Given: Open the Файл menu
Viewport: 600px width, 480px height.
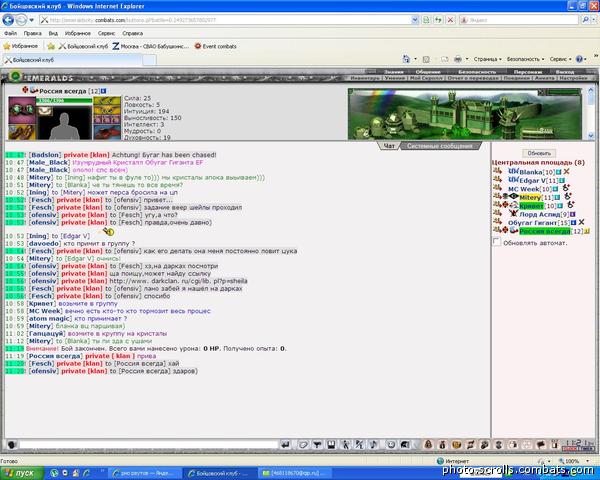Looking at the screenshot, I should click(x=10, y=33).
